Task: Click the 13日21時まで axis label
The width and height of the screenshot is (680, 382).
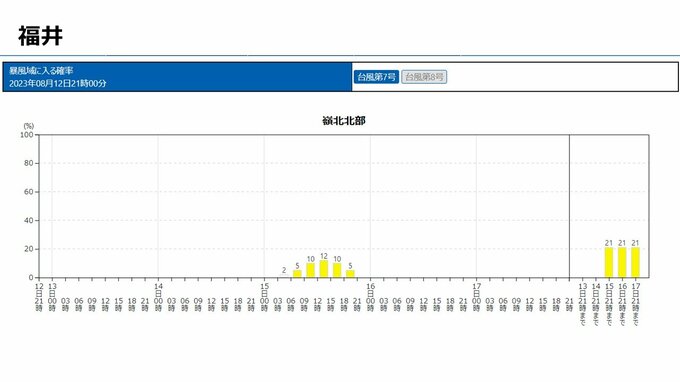Action: [x=582, y=304]
